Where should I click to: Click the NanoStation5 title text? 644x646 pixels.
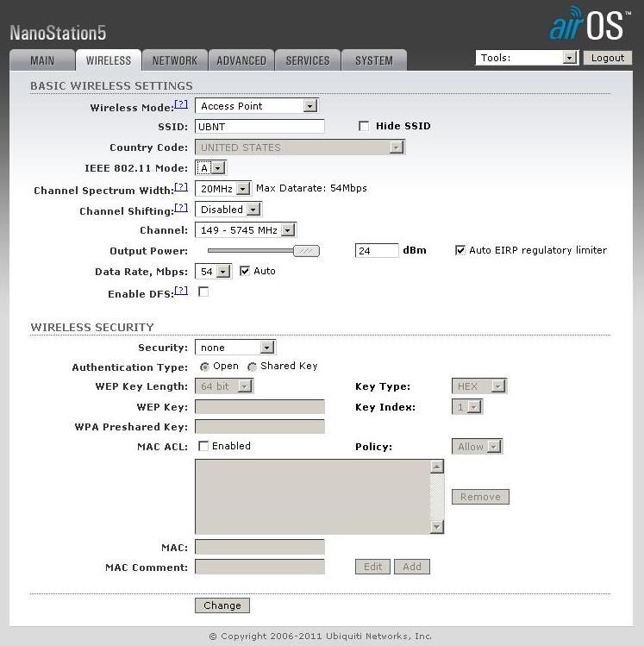tap(58, 33)
